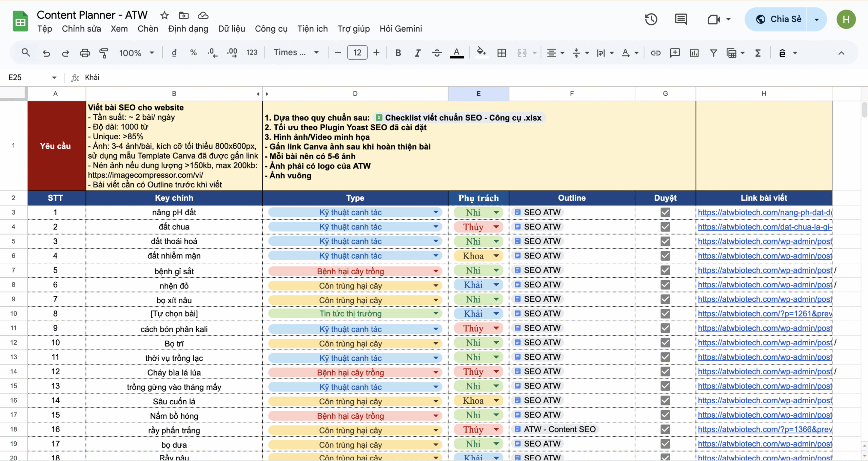The image size is (868, 461).
Task: Open Type dropdown for bệnh gỉ sắt row
Action: 436,271
